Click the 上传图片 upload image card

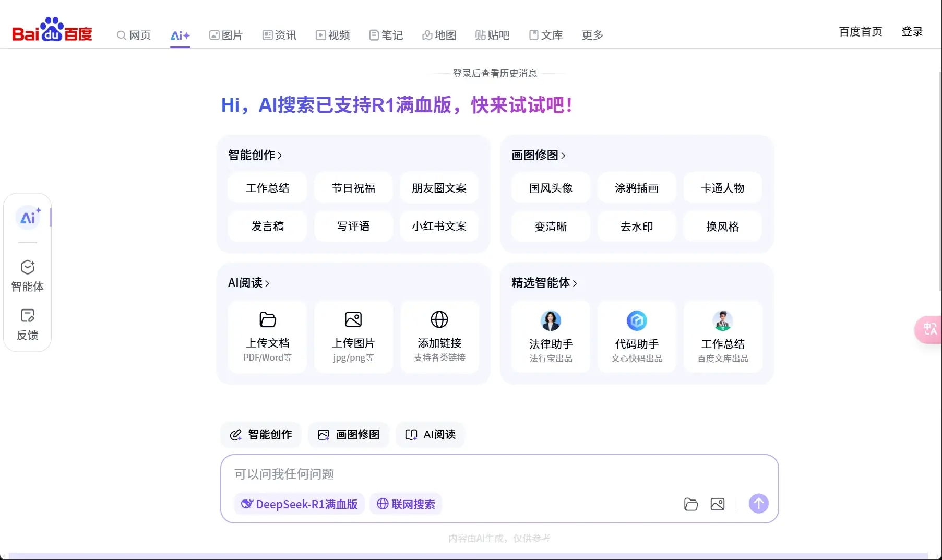353,337
